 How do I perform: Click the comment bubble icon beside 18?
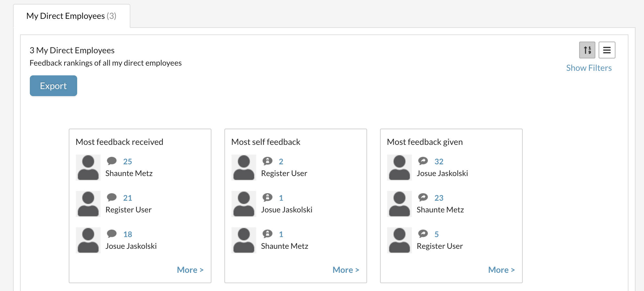(x=112, y=234)
